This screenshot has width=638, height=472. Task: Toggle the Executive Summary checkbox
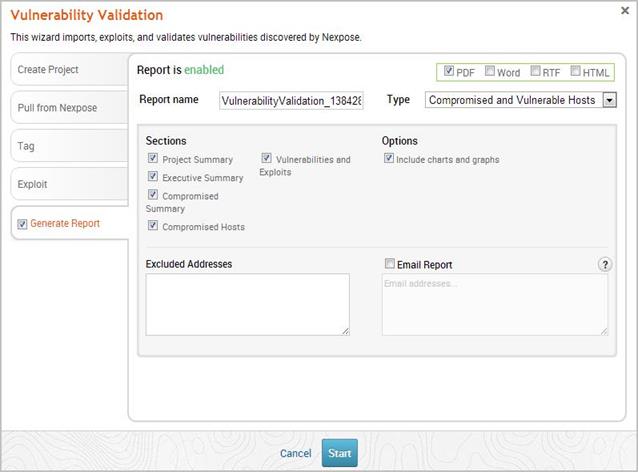(x=153, y=177)
